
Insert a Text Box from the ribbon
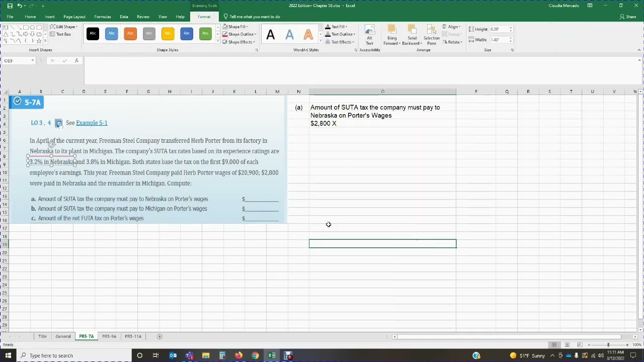point(60,34)
